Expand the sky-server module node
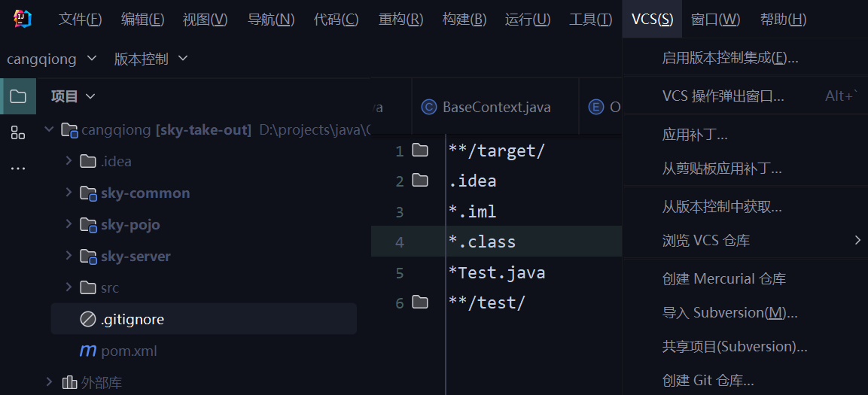Screen dimensions: 868x395 (69, 256)
